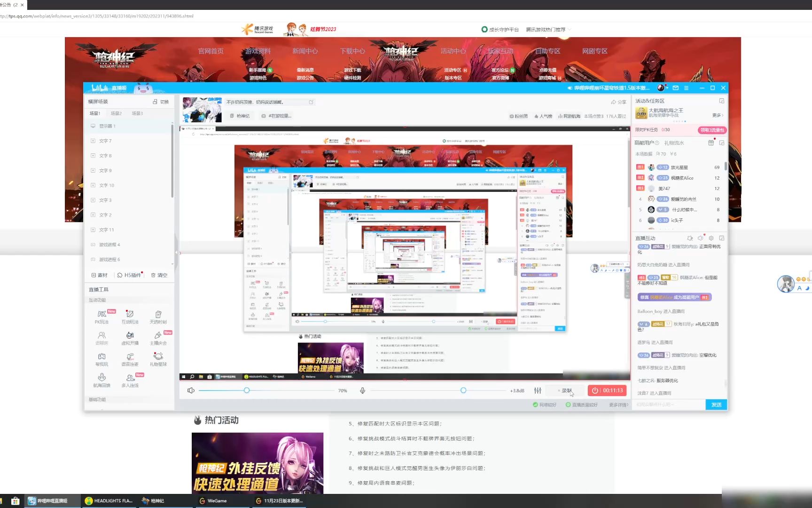Switch to 礼物流水 tab
This screenshot has width=812, height=508.
(674, 143)
